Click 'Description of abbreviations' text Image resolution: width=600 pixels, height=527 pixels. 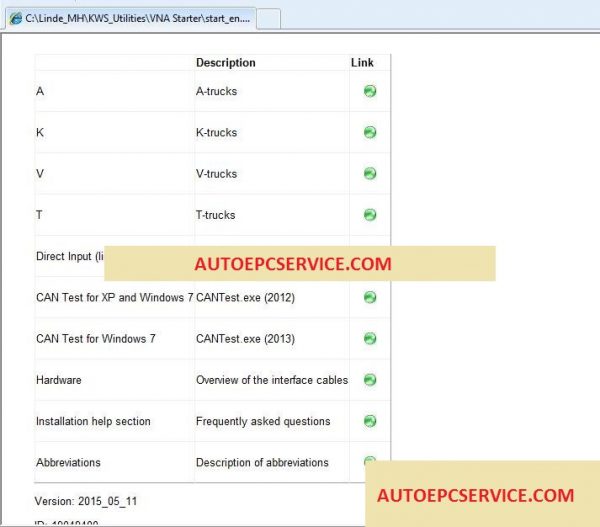262,462
